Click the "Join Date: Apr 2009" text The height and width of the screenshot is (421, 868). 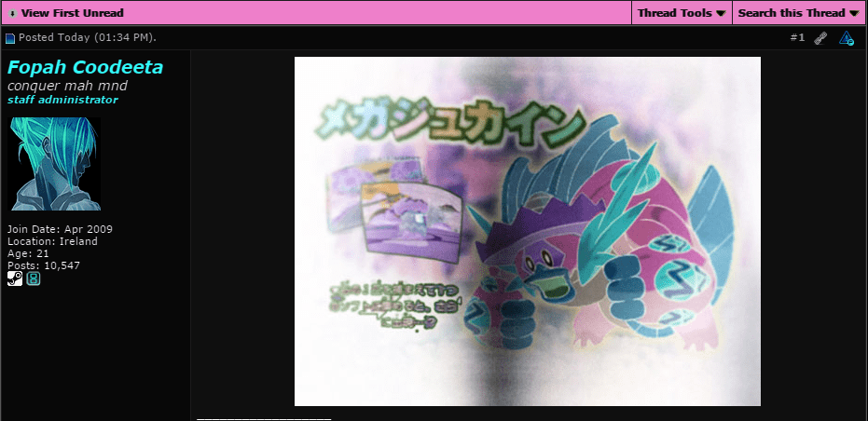click(60, 229)
